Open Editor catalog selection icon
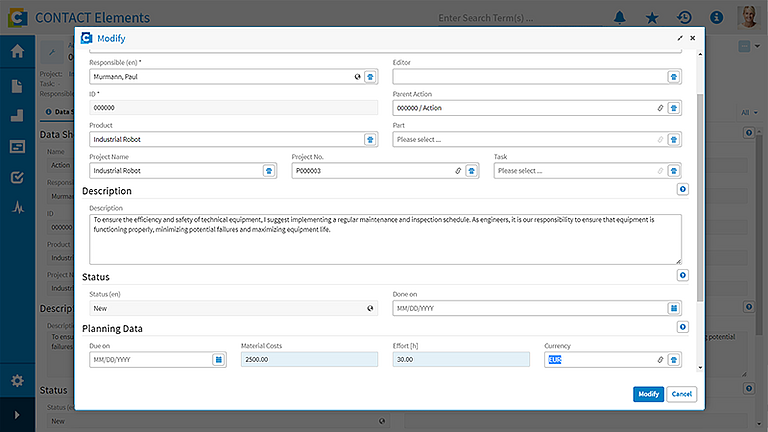Viewport: 768px width, 432px height. click(x=674, y=77)
